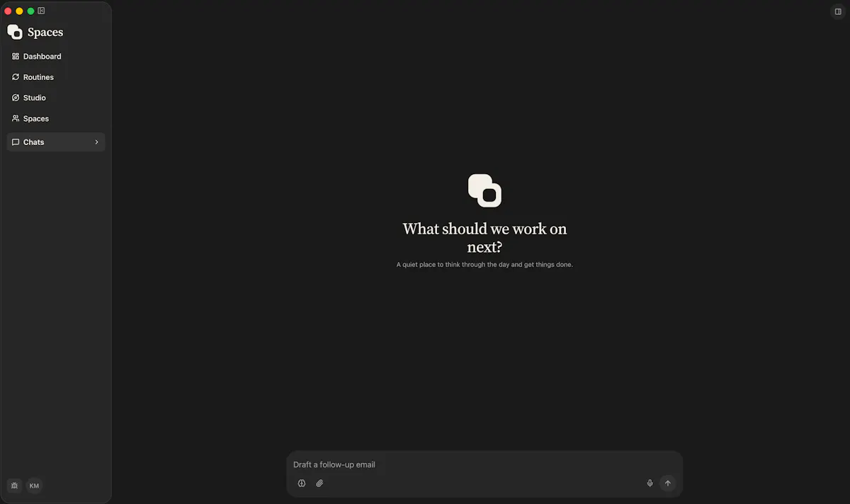Click the 'A quiet place to think' subtitle
The width and height of the screenshot is (850, 504).
(x=484, y=265)
